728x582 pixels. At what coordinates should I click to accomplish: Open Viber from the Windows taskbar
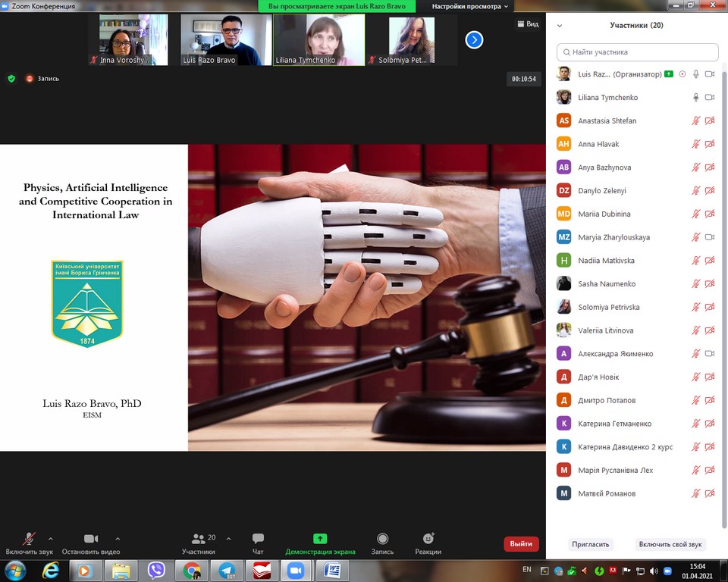coord(157,570)
